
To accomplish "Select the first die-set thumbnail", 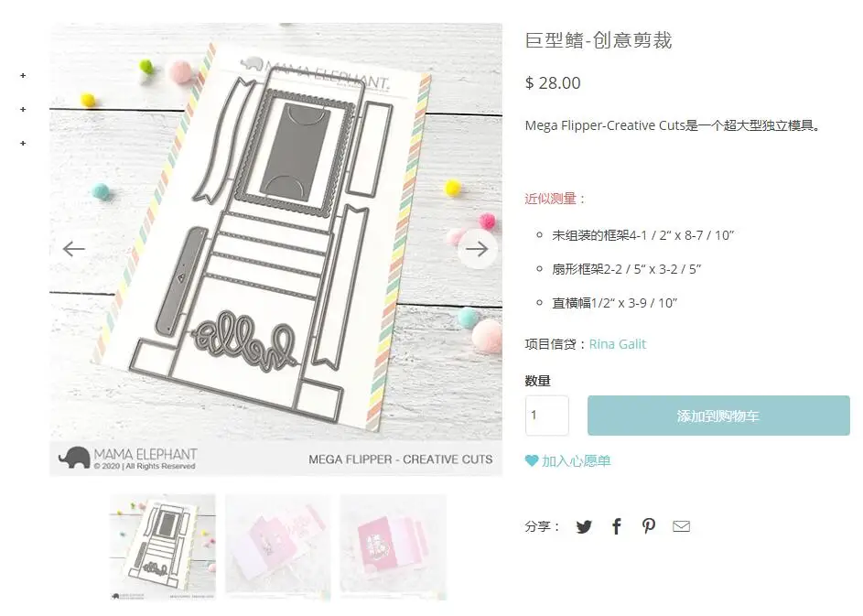I will pyautogui.click(x=162, y=547).
